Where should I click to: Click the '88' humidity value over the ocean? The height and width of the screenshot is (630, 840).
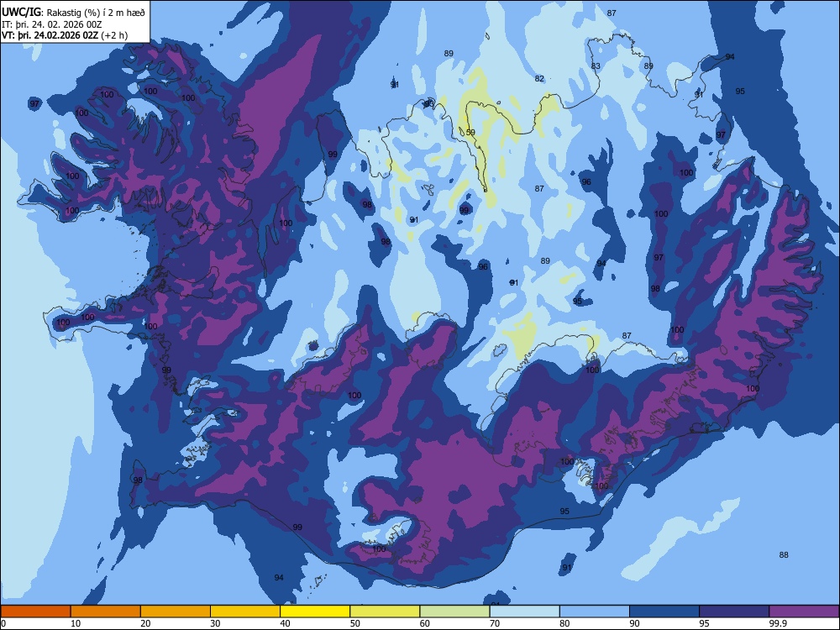pos(784,555)
